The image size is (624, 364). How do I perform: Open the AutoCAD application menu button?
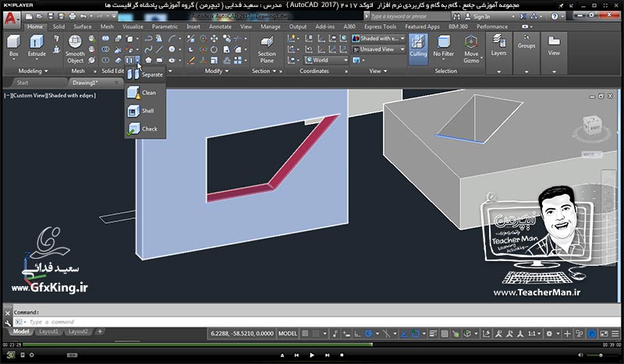[11, 19]
